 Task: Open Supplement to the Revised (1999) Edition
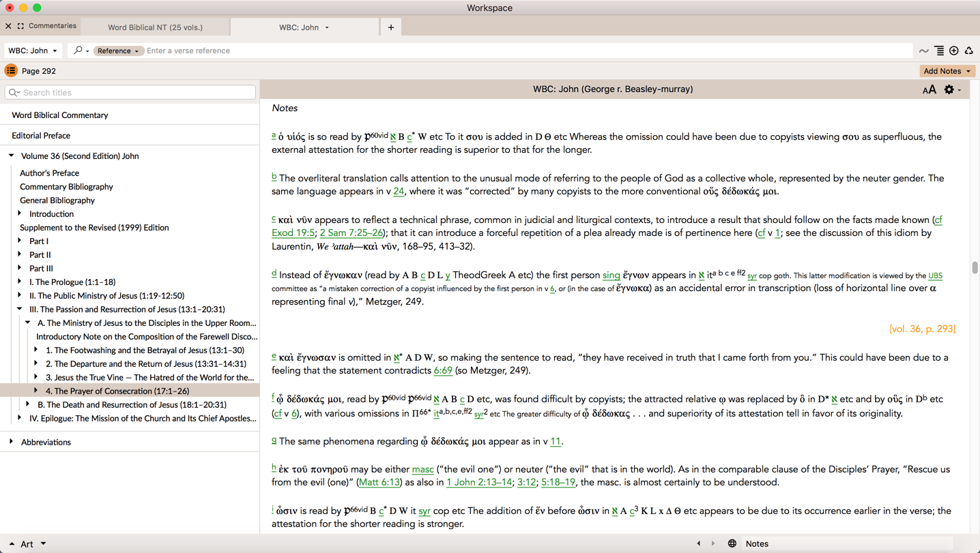tap(94, 228)
